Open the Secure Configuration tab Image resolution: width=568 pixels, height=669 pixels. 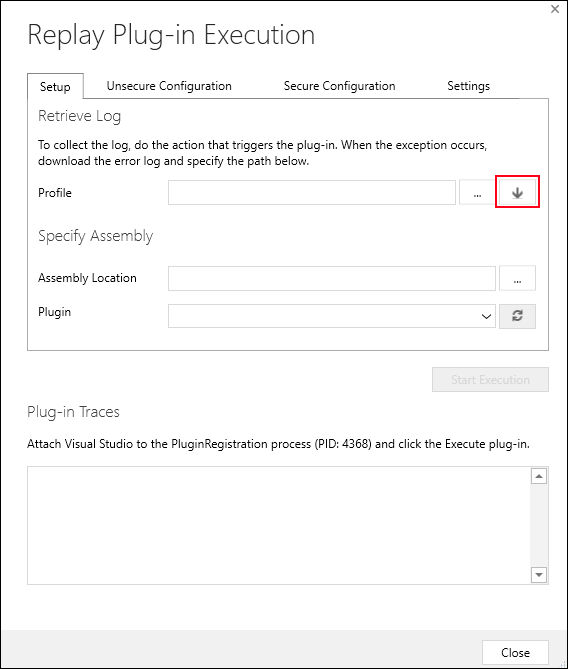[x=339, y=86]
